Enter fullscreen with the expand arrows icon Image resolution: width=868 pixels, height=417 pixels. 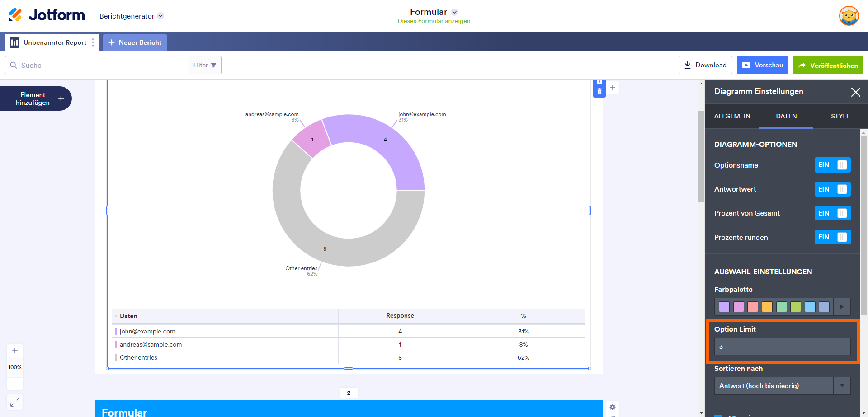tap(15, 402)
